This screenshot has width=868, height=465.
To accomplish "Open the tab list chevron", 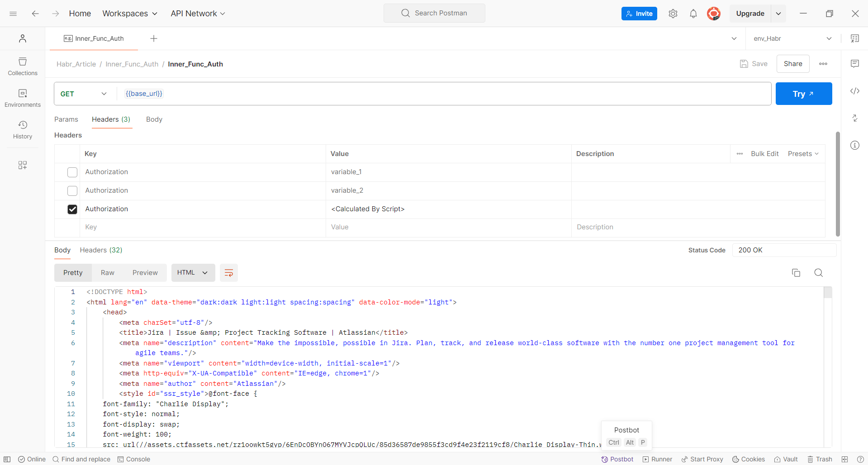I will (x=734, y=38).
